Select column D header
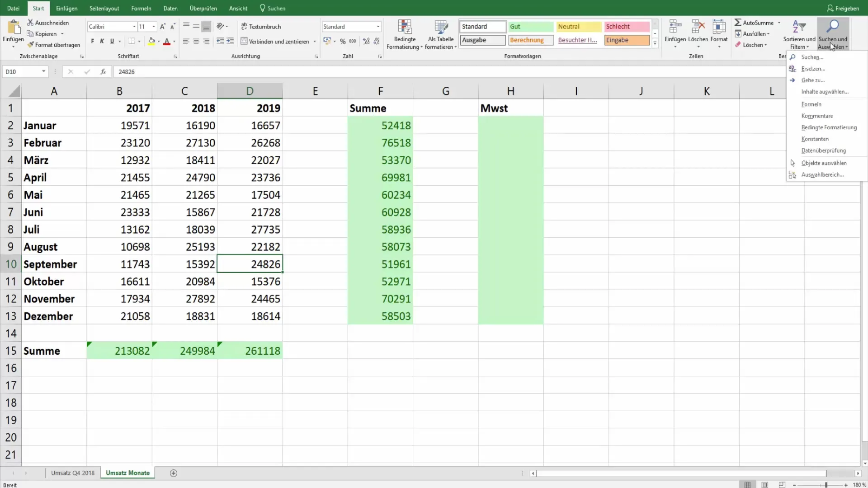Image resolution: width=868 pixels, height=488 pixels. [x=250, y=91]
